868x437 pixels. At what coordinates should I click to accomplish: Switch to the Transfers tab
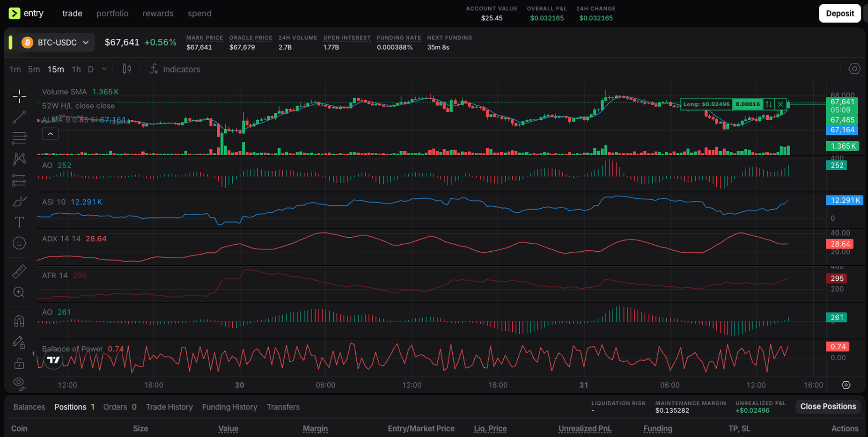point(283,407)
